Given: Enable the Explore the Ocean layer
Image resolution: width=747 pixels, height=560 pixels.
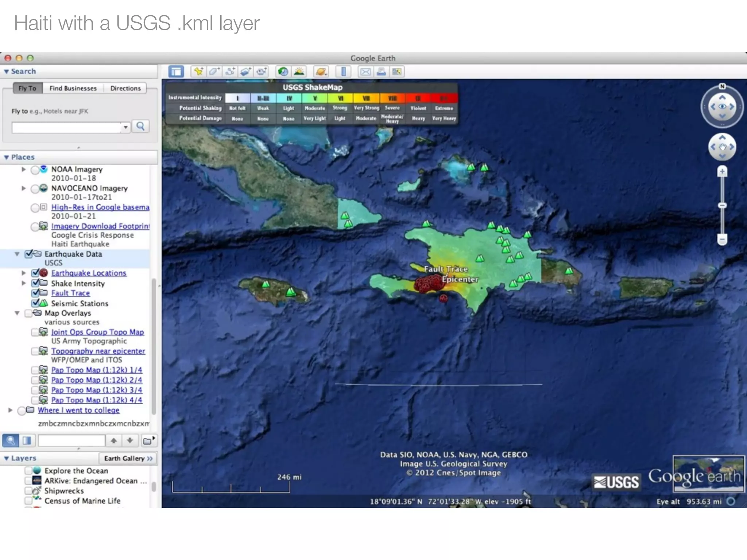Looking at the screenshot, I should (28, 471).
